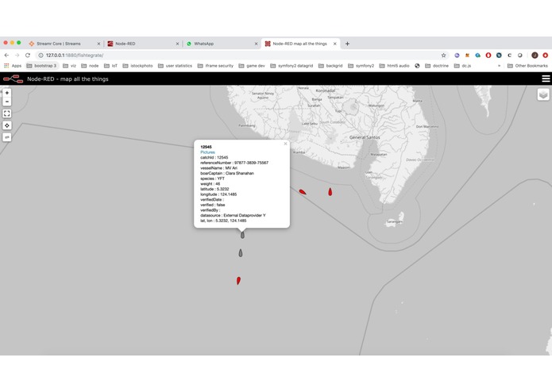This screenshot has height=392, width=552.
Task: Click the referenceNumber 97877-3839-75567 text
Action: pyautogui.click(x=234, y=163)
